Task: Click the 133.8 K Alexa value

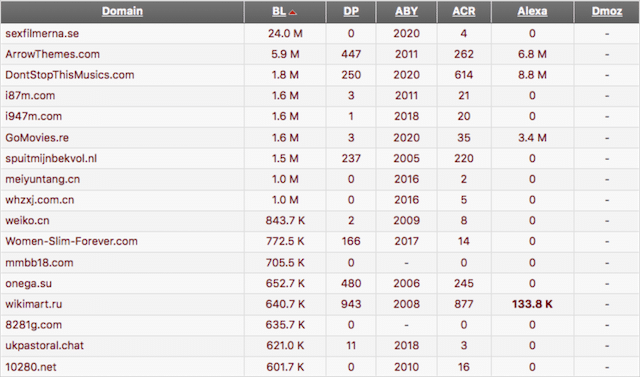Action: (x=532, y=304)
